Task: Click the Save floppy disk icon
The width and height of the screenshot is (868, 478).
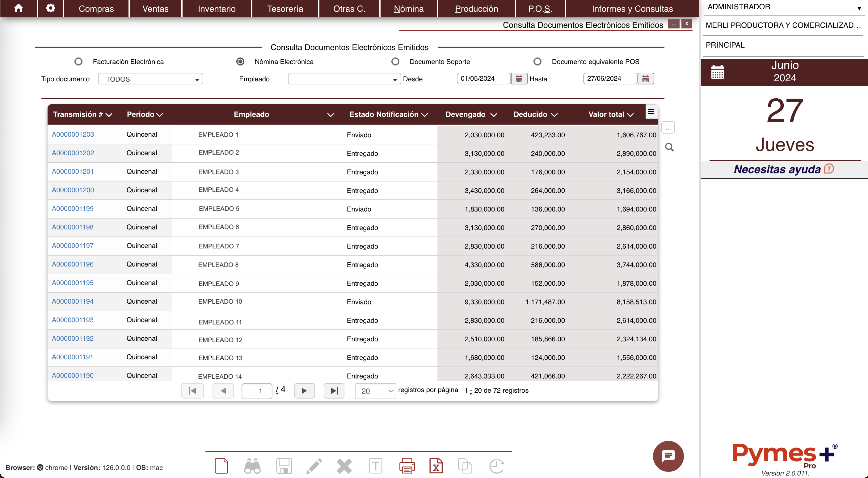Action: 284,466
